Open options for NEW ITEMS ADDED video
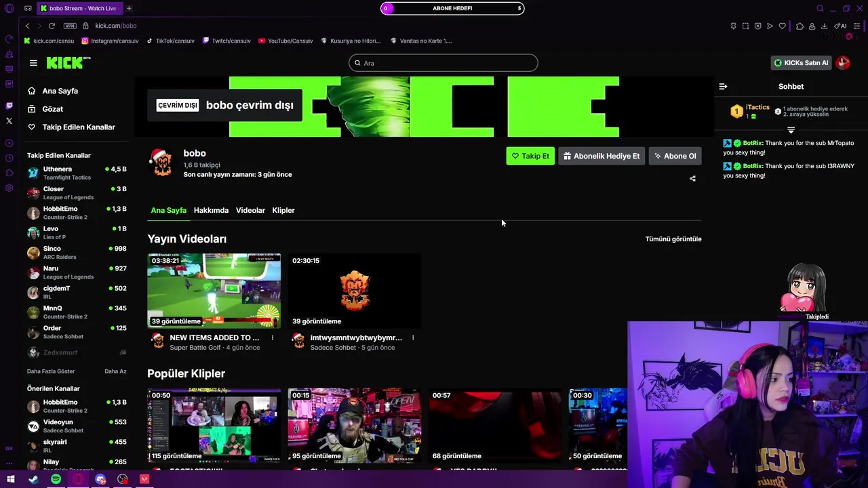The width and height of the screenshot is (868, 488). [273, 338]
